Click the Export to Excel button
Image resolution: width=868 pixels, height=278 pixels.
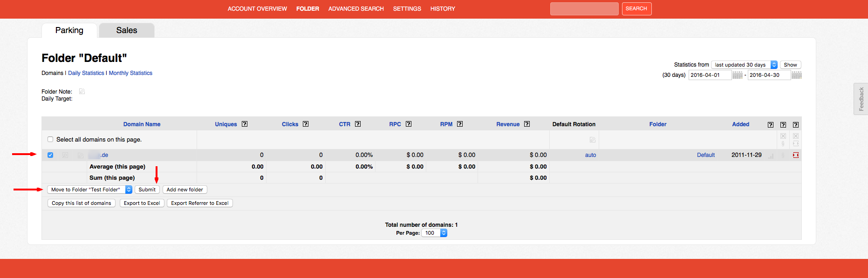click(x=142, y=203)
